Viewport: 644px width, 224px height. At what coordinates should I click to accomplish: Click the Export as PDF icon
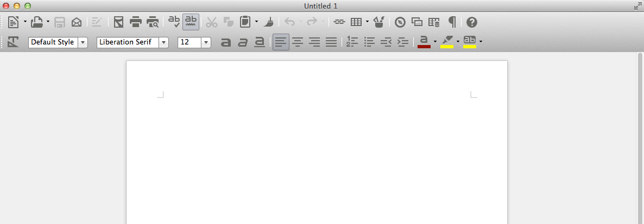point(118,22)
